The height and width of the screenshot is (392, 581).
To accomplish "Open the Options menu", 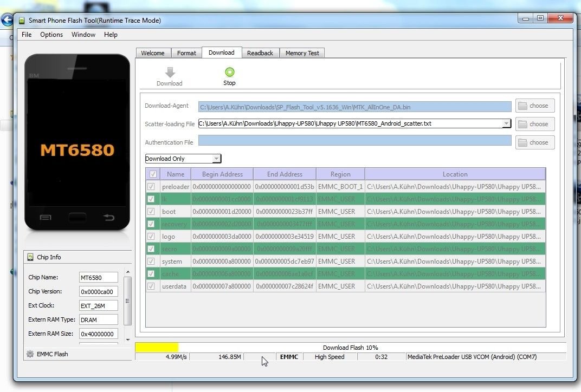I will pyautogui.click(x=51, y=35).
